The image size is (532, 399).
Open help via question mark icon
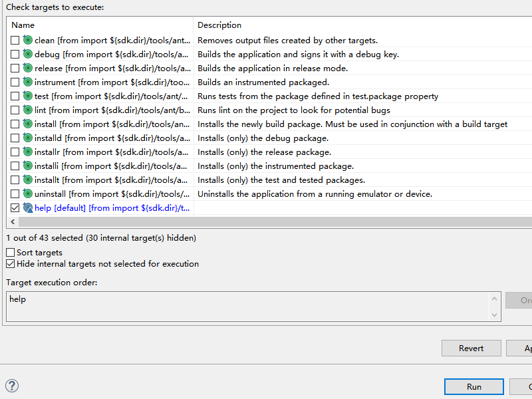12,386
